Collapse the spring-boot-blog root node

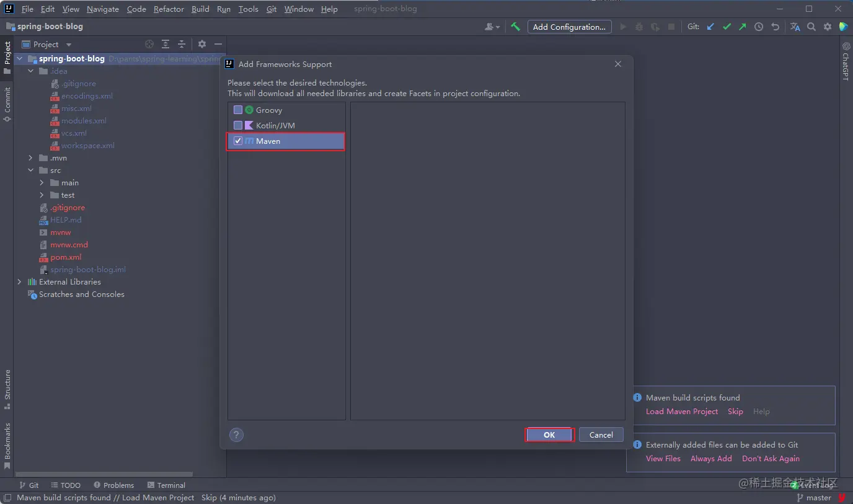pyautogui.click(x=20, y=59)
